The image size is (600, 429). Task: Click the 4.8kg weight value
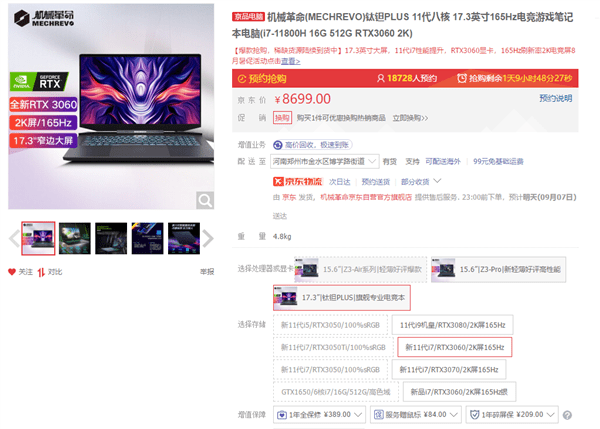[282, 236]
